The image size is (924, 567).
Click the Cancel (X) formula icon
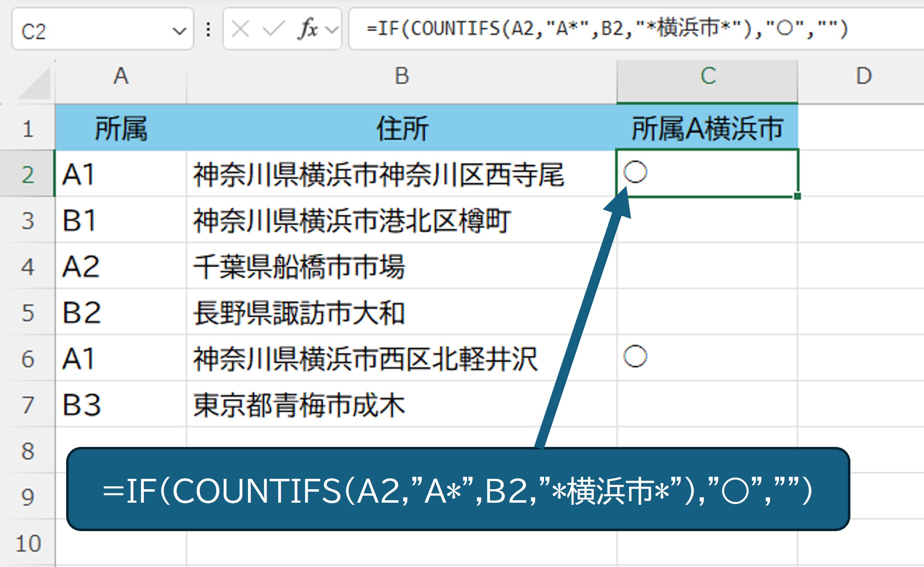240,29
